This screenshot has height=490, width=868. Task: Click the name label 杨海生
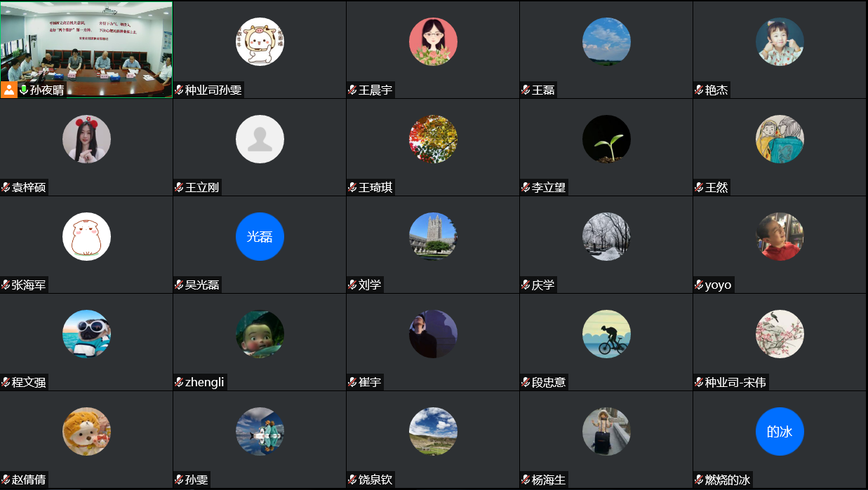549,479
